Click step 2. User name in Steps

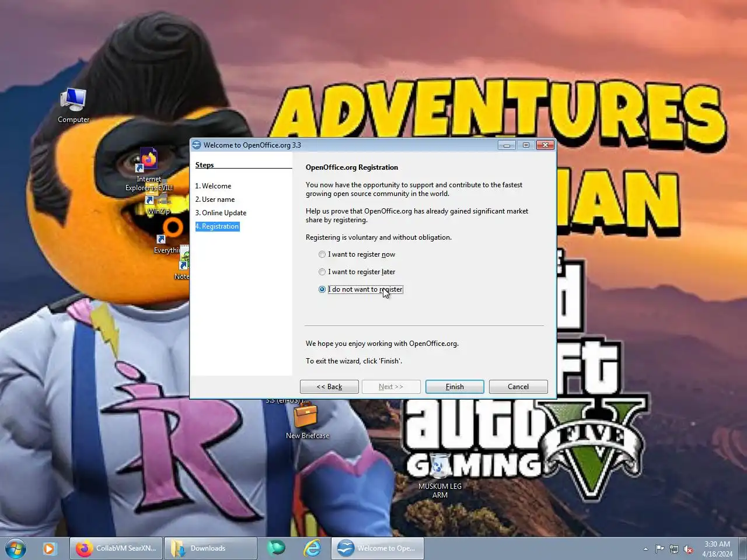215,199
